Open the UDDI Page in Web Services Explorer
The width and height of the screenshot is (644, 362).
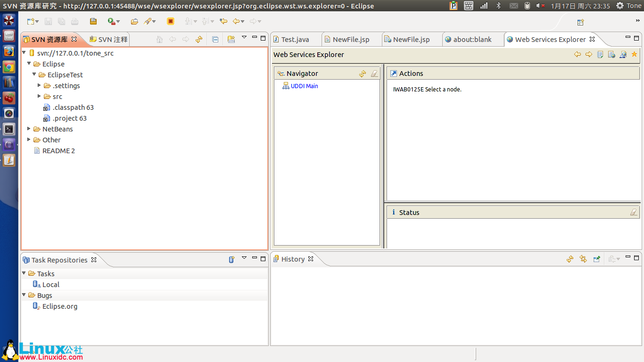coord(600,54)
